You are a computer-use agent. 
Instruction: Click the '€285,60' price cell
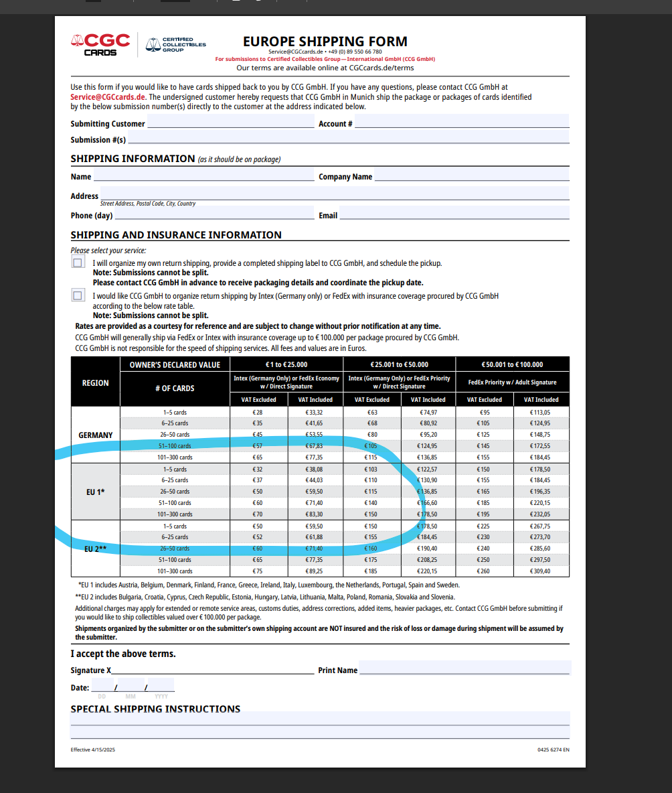click(540, 549)
